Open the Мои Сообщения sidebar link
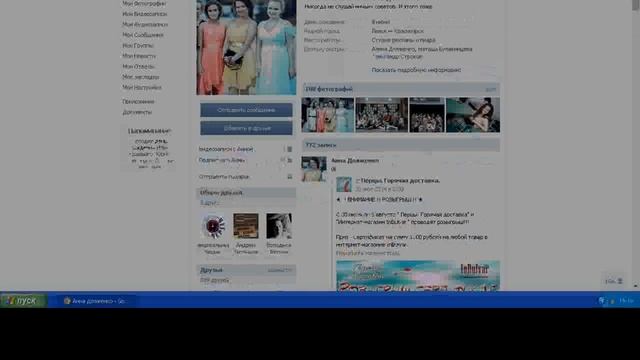 click(x=143, y=35)
